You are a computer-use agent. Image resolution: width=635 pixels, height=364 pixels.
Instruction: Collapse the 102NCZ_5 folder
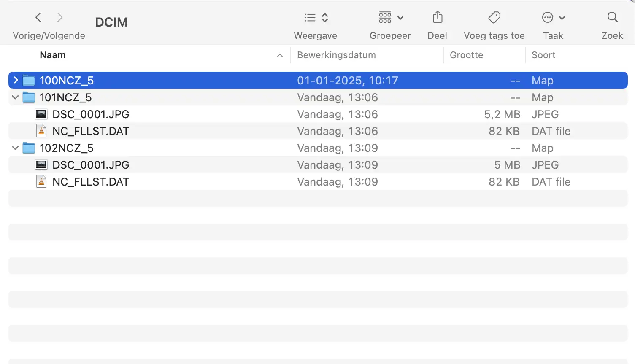tap(16, 148)
